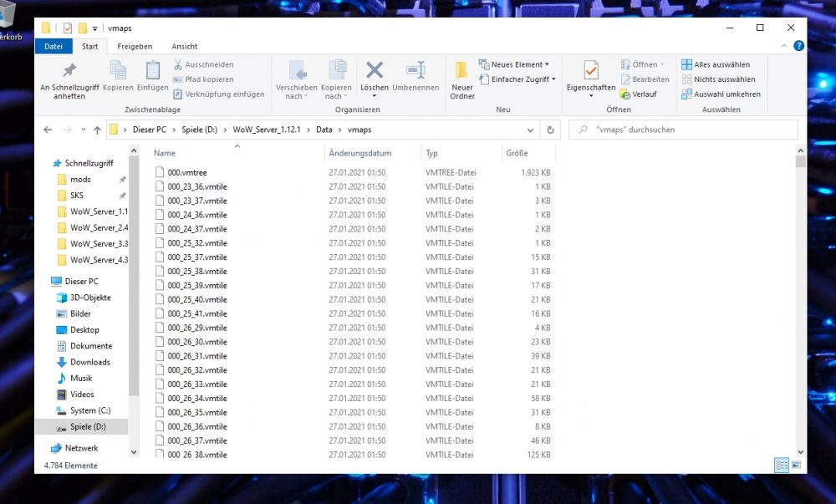Pin folder via 'An Schnellzugriff anheften' icon
The image size is (836, 504).
[x=69, y=70]
